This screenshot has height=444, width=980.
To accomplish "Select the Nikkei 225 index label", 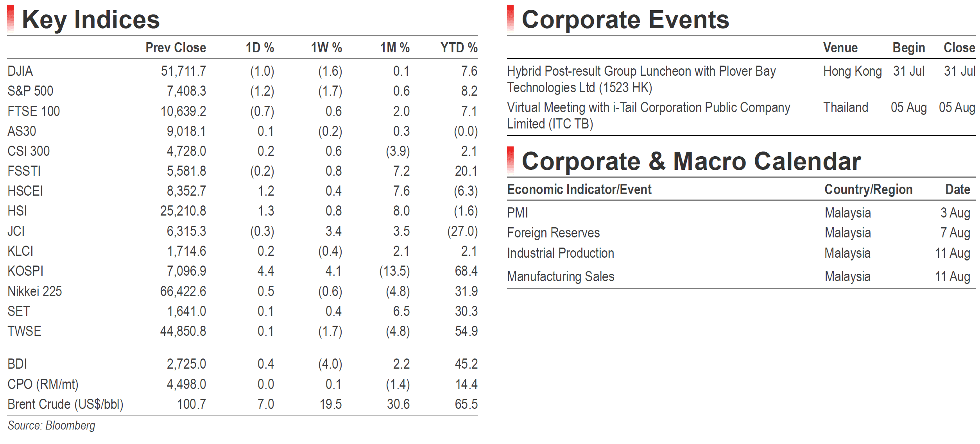I will (x=35, y=291).
